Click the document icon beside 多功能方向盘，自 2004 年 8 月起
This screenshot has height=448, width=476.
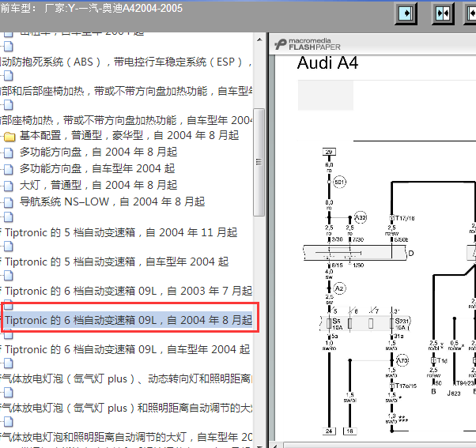(x=9, y=152)
